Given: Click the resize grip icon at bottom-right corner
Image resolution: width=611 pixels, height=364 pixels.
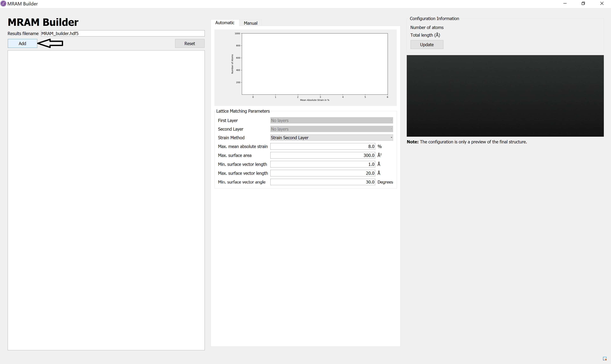Looking at the screenshot, I should pos(605,359).
